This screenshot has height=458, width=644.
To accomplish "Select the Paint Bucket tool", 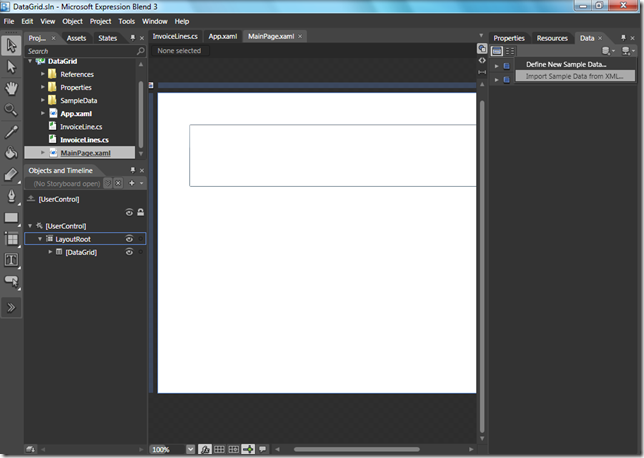I will pyautogui.click(x=11, y=153).
